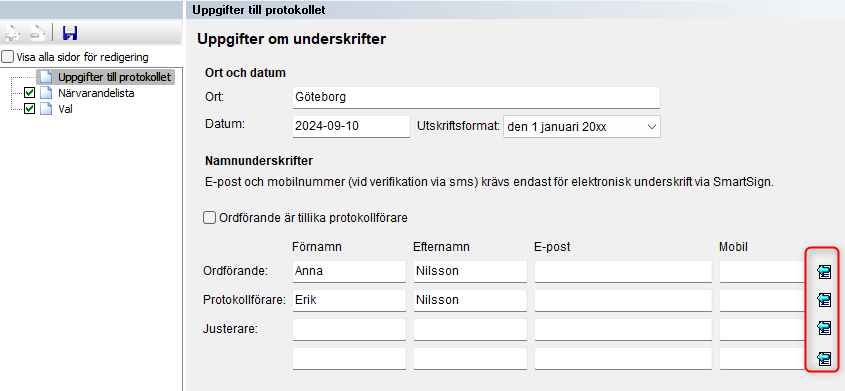
Task: Click the fetch-person icon in the Protokollförare row
Action: [x=824, y=300]
